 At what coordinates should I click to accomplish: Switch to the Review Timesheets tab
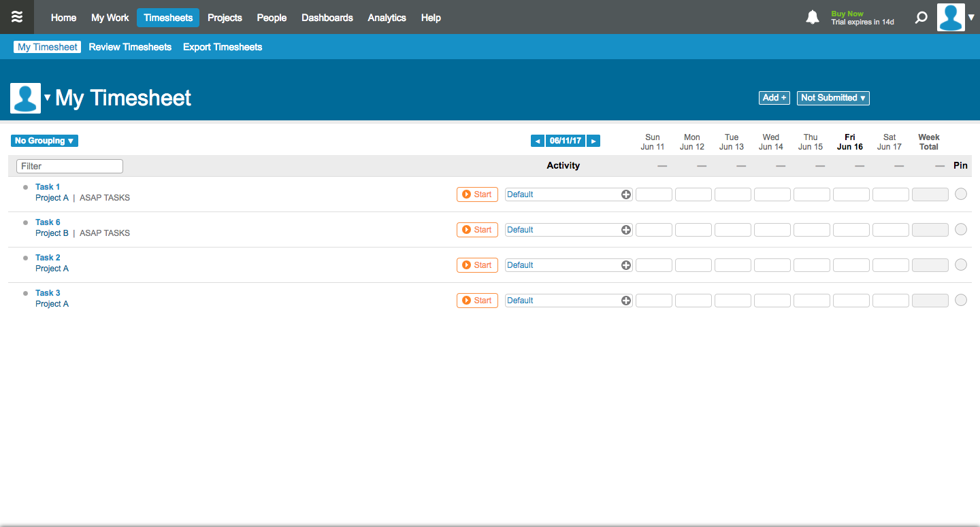[129, 46]
